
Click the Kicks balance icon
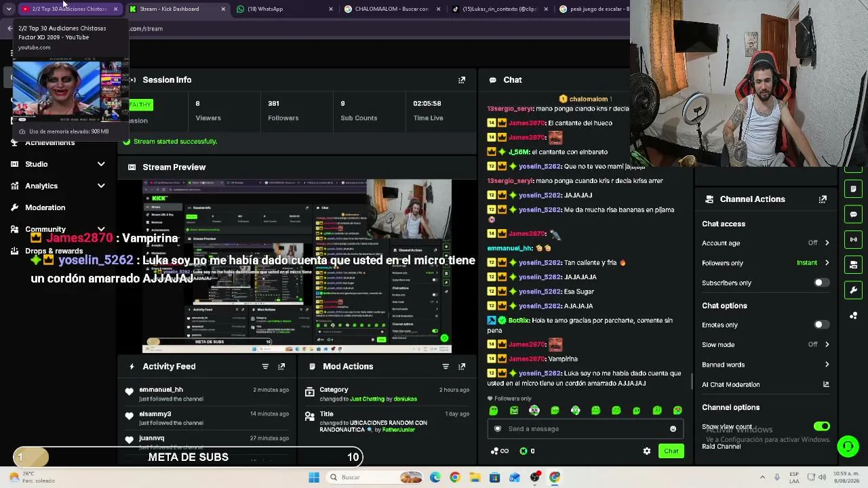(524, 451)
